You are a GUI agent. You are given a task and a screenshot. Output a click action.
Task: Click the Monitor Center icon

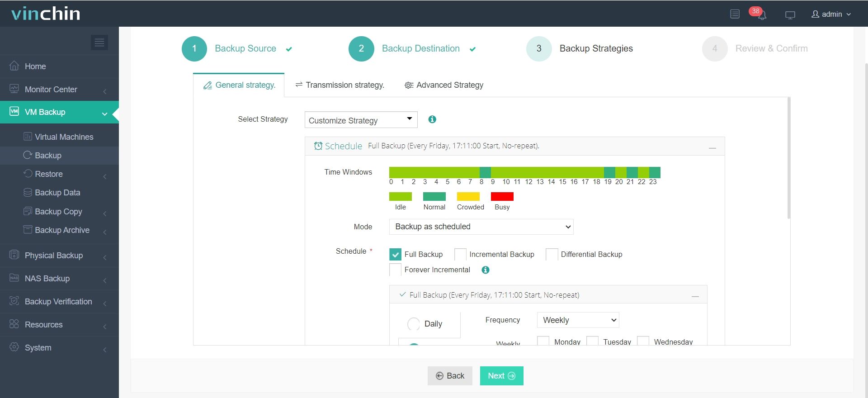(14, 89)
